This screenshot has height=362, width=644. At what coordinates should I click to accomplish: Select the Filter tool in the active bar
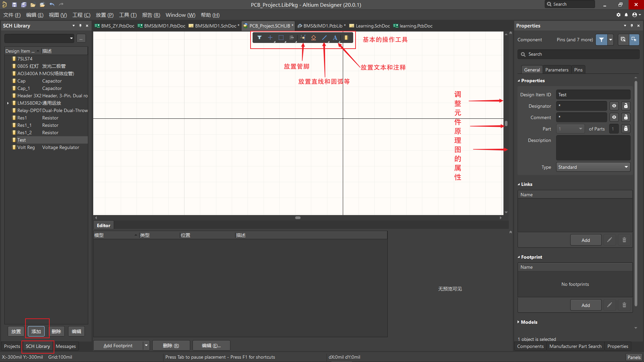(x=259, y=38)
